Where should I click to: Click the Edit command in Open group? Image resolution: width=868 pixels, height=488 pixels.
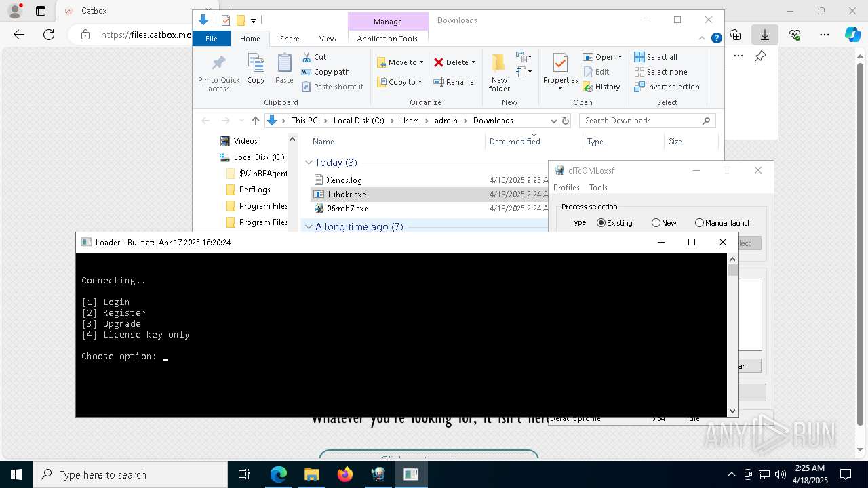pos(595,72)
